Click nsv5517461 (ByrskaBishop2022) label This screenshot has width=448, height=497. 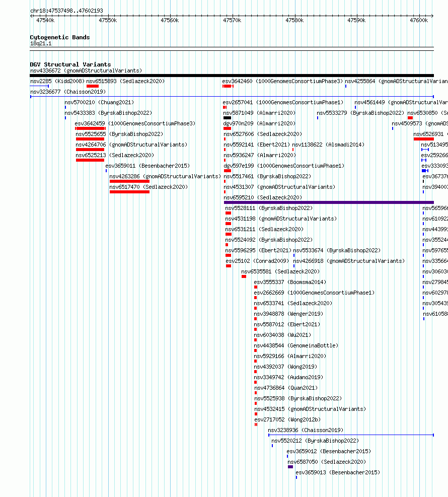[267, 176]
